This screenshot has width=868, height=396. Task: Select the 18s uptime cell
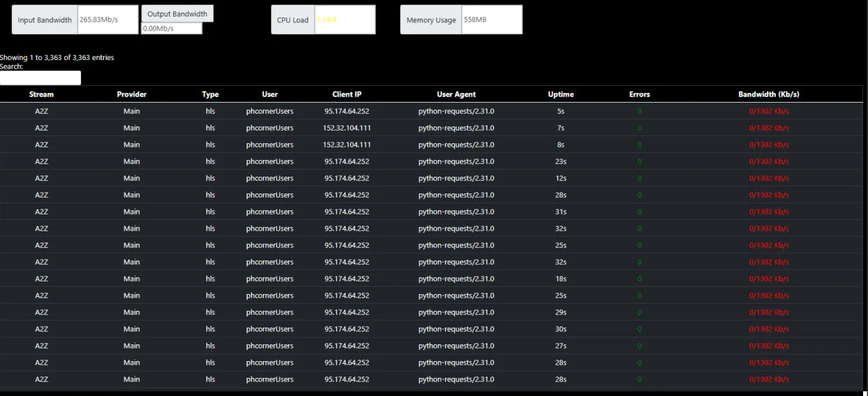click(x=561, y=279)
